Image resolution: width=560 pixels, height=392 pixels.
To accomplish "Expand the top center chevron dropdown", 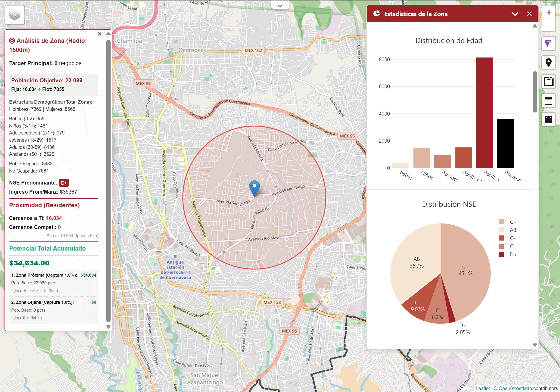I will click(280, 6).
